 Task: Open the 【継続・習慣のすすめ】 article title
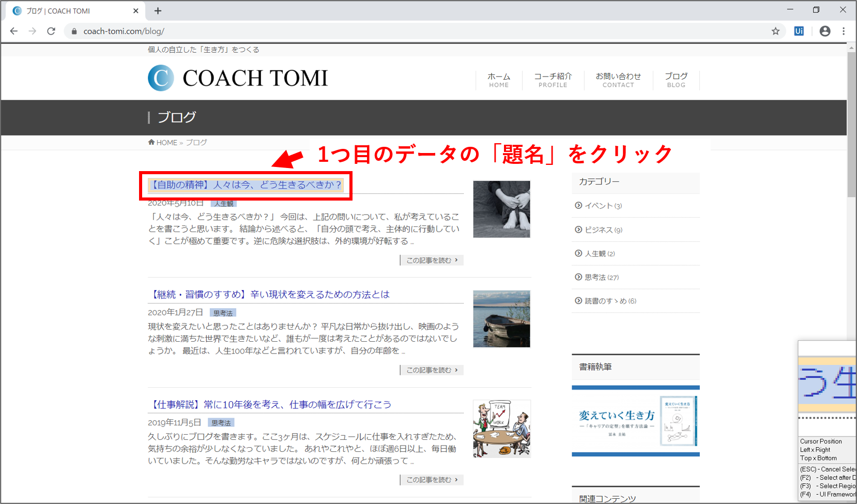click(269, 295)
